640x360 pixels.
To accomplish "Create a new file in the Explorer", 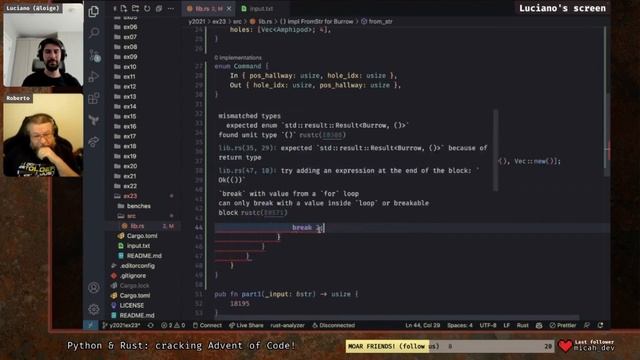I will pos(123,8).
